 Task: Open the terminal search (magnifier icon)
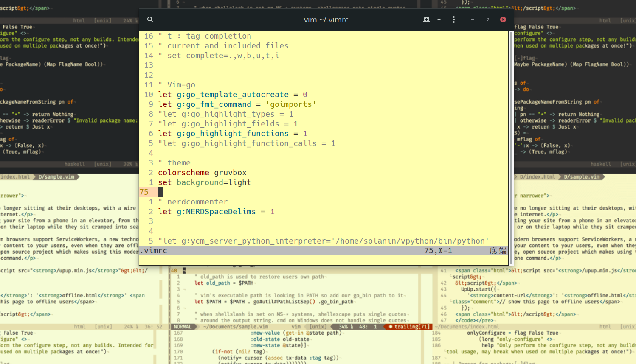150,20
